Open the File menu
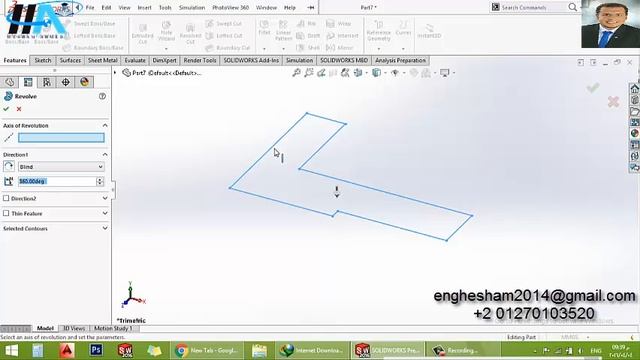Screen dimensions: 640x360 [90, 7]
